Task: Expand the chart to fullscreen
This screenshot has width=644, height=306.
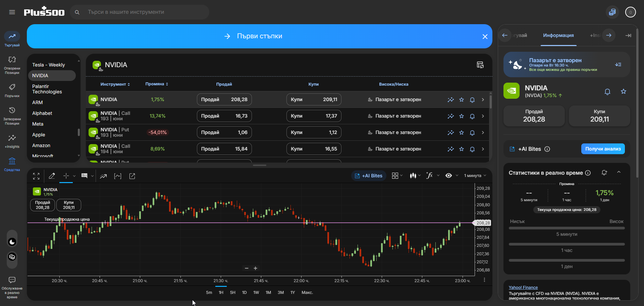Action: 36,176
